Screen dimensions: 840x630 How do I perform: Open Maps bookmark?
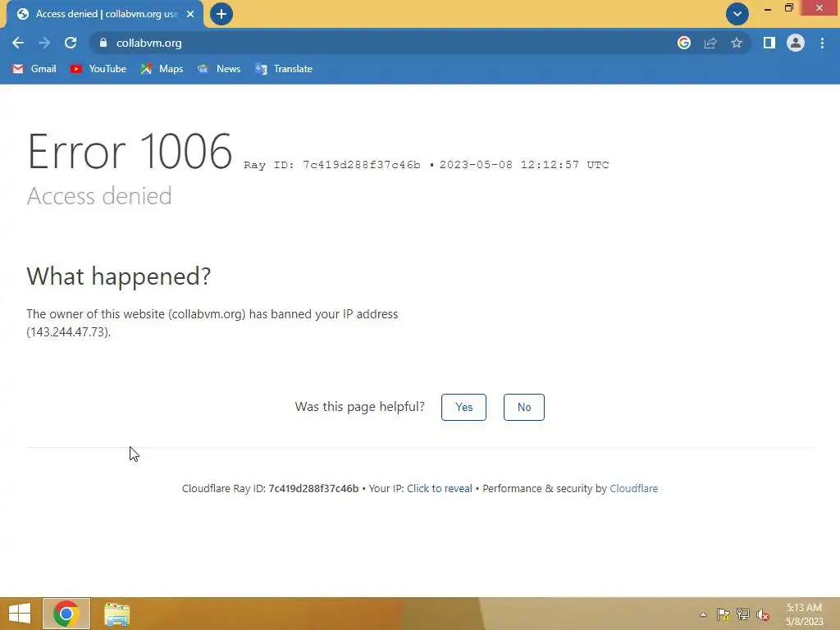click(162, 69)
